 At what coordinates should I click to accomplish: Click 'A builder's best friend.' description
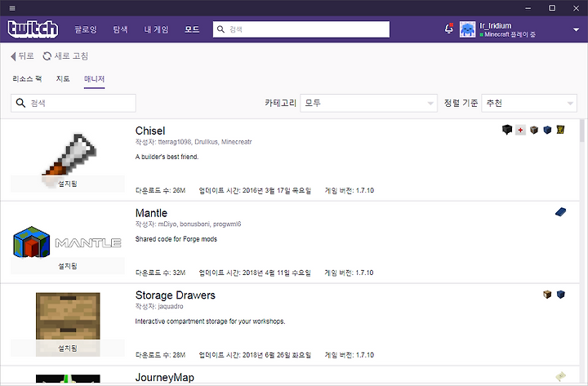(x=167, y=157)
